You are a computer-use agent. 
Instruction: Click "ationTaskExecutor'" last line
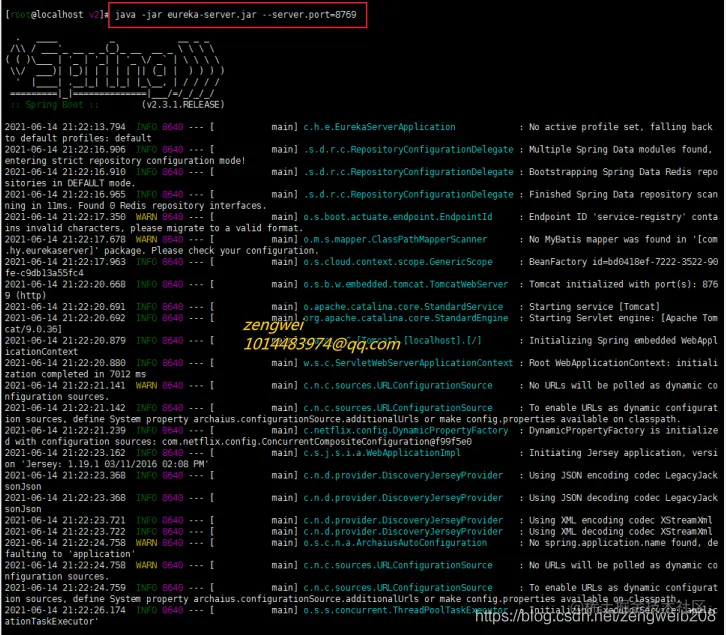click(52, 621)
